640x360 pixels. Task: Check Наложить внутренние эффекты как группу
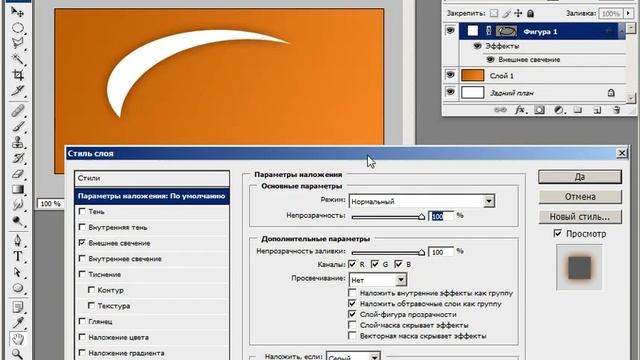[x=352, y=293]
